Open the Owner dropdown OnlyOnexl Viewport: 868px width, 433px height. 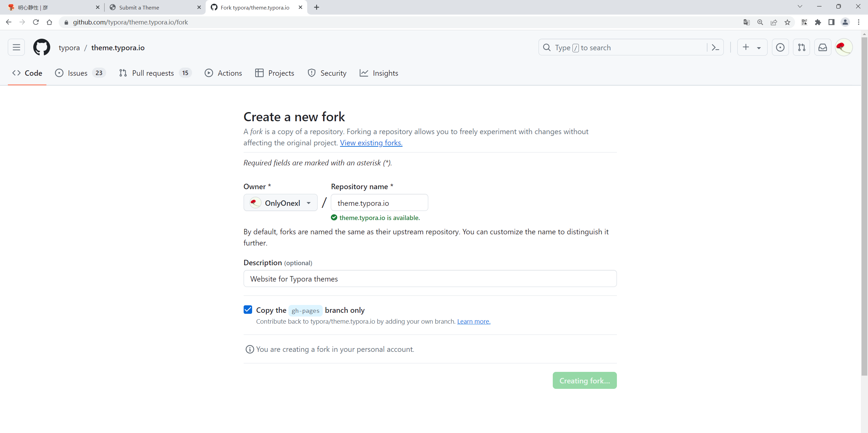point(281,203)
